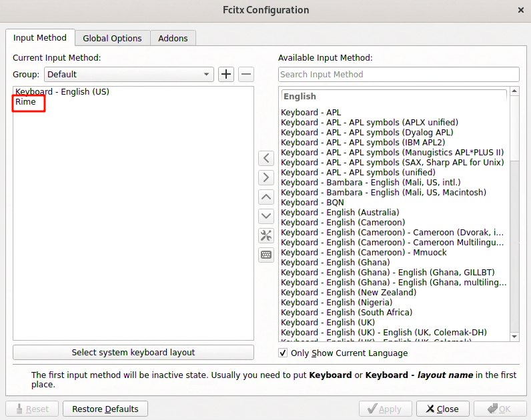This screenshot has width=531, height=420.
Task: Open the Group dropdown showing Default
Action: point(129,74)
